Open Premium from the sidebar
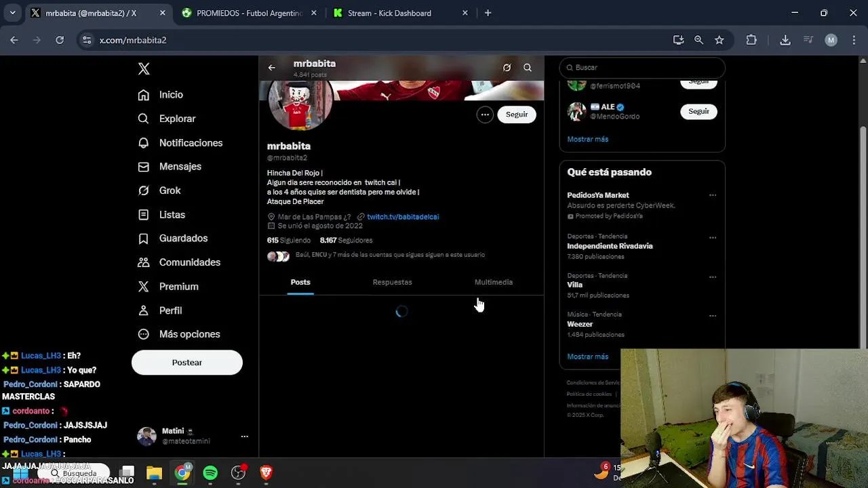 (x=168, y=287)
